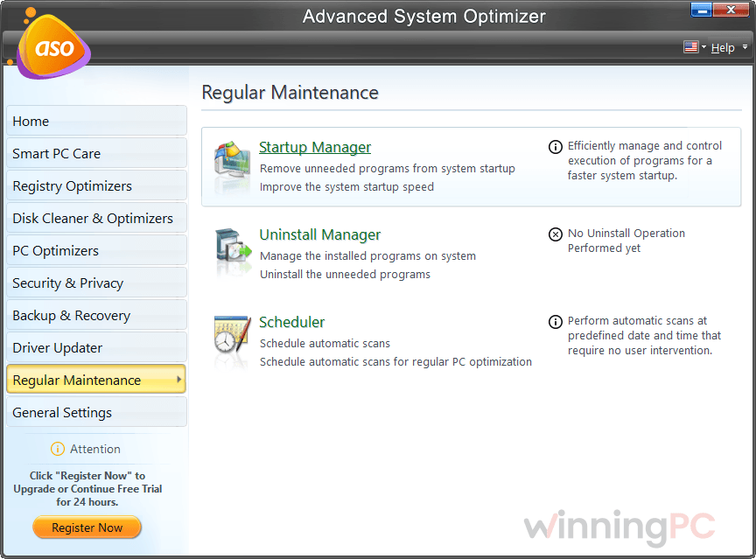Open the Scheduler link

pos(292,322)
